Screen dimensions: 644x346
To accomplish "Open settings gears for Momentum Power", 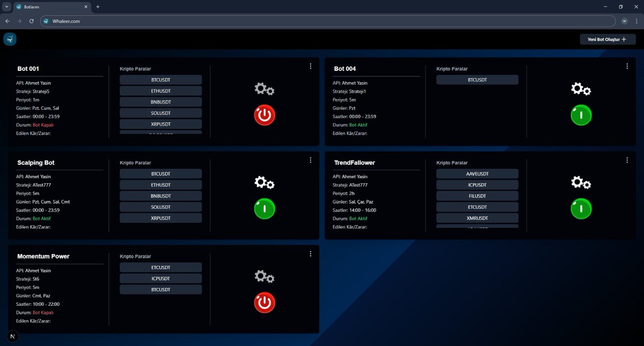I will click(264, 277).
